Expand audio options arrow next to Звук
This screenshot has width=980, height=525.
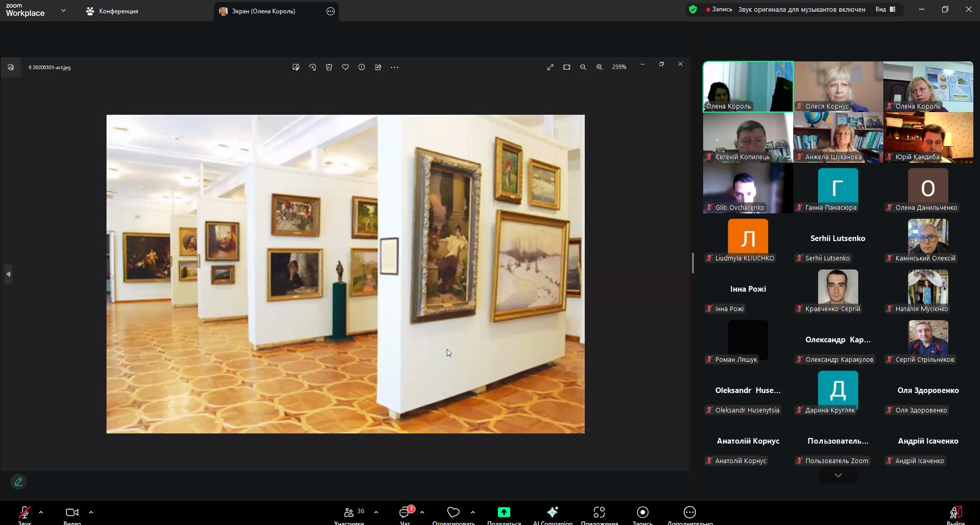[x=41, y=512]
